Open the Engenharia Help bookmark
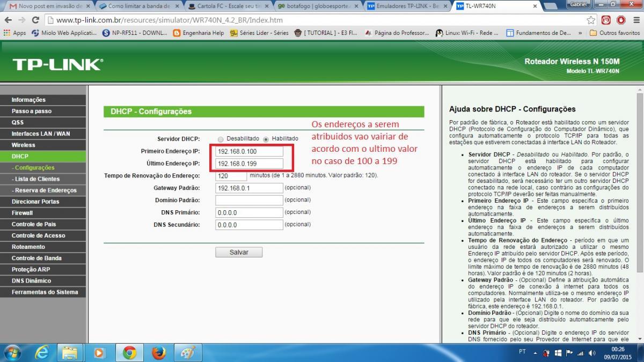 coord(199,33)
